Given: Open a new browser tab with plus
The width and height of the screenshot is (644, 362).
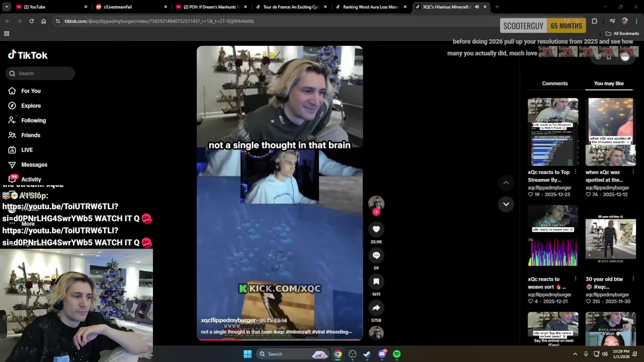Looking at the screenshot, I should click(x=497, y=7).
